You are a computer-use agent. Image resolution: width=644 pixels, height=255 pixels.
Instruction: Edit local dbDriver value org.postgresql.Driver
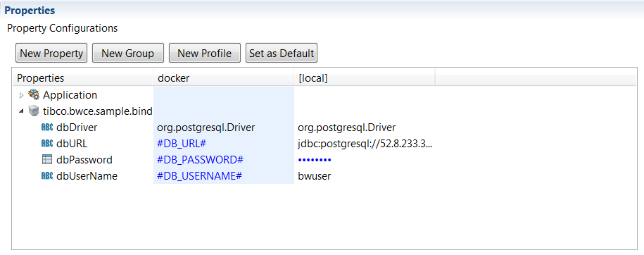click(347, 127)
